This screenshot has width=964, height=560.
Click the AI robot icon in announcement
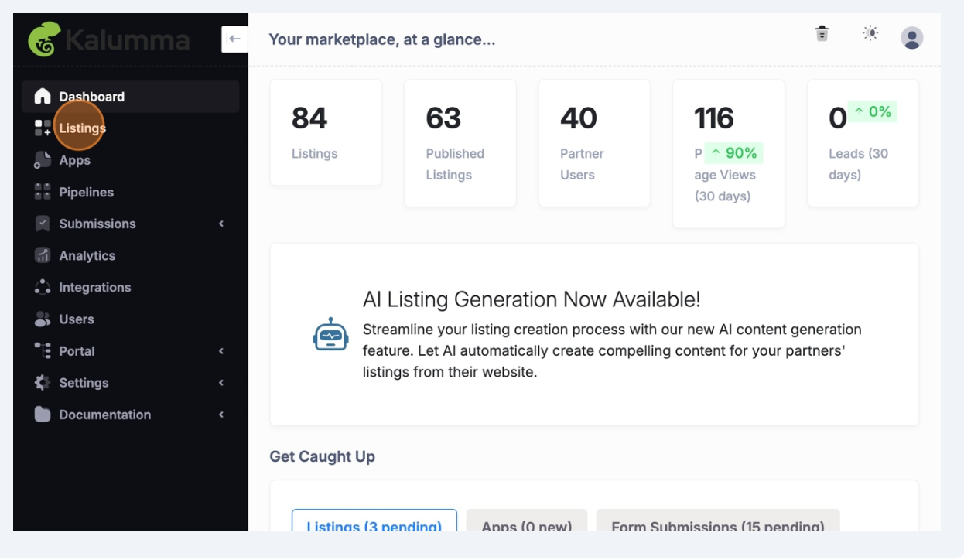click(330, 335)
